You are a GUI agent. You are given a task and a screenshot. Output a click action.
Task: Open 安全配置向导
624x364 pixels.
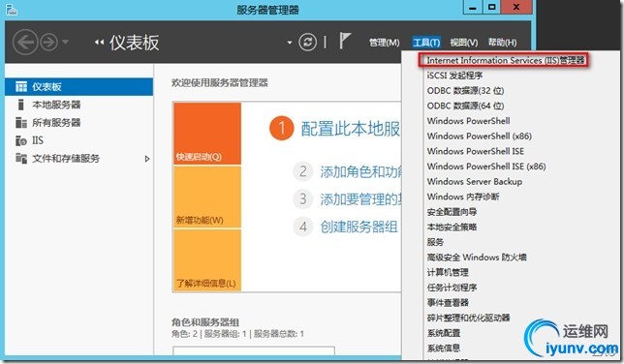[452, 212]
